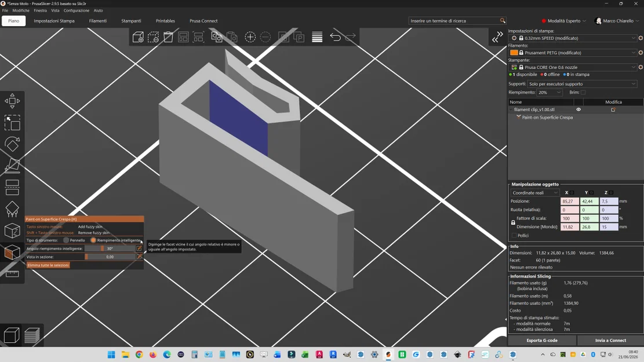Click the Undo arrow icon

pos(335,37)
